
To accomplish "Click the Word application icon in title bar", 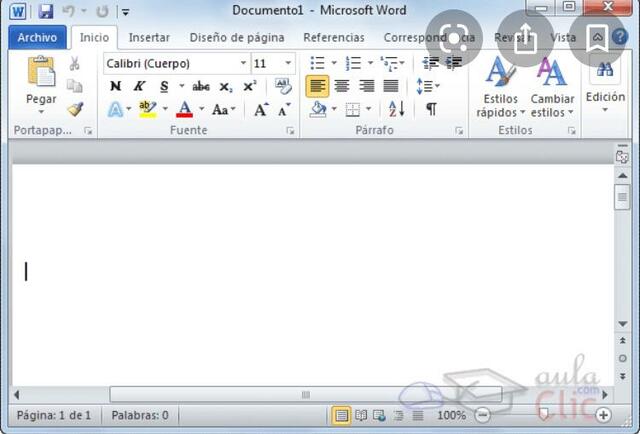I will (18, 11).
